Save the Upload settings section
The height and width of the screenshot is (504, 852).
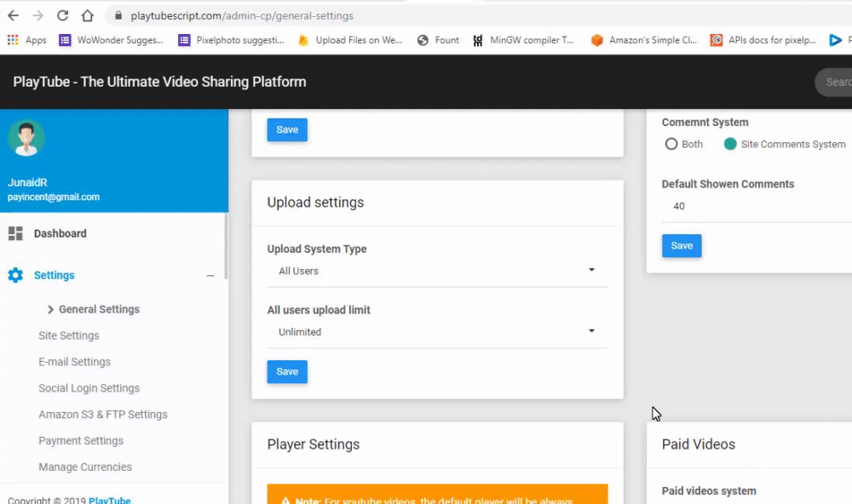point(287,372)
